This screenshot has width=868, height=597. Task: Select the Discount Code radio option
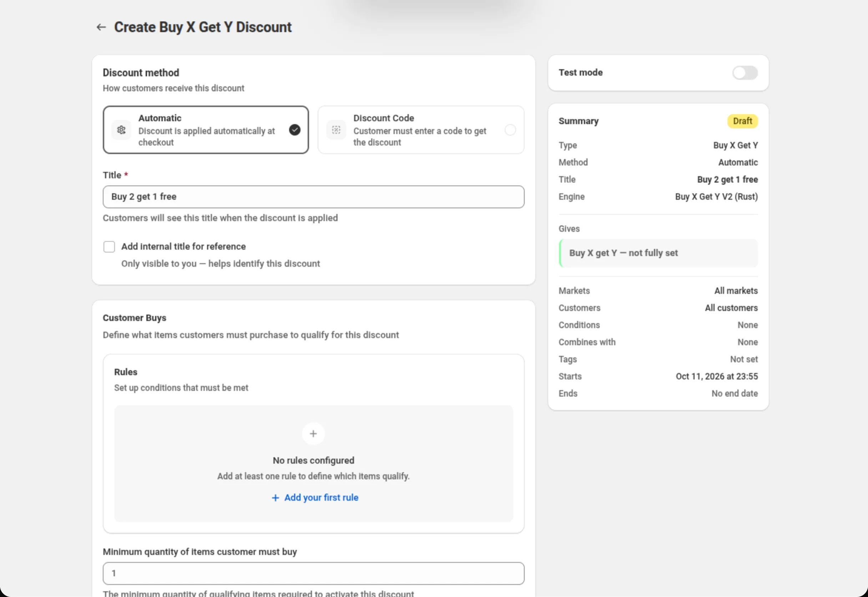[510, 130]
